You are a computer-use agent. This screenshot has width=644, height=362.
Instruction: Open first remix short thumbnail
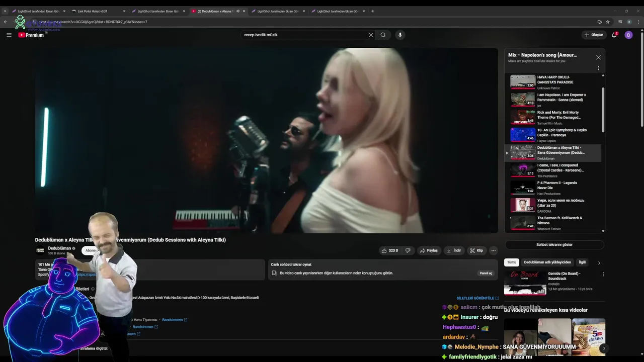click(x=520, y=337)
